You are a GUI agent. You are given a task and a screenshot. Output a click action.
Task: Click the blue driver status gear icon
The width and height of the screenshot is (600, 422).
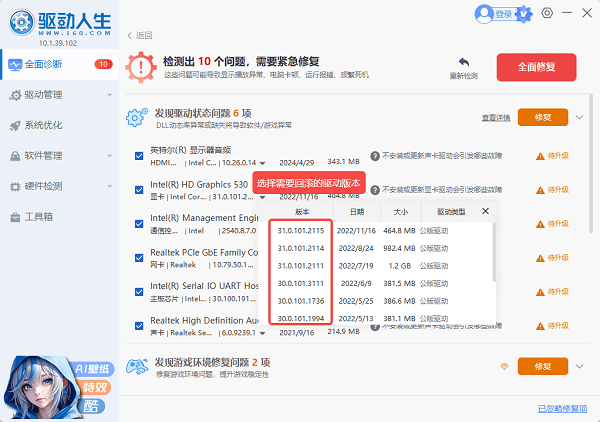[x=136, y=118]
